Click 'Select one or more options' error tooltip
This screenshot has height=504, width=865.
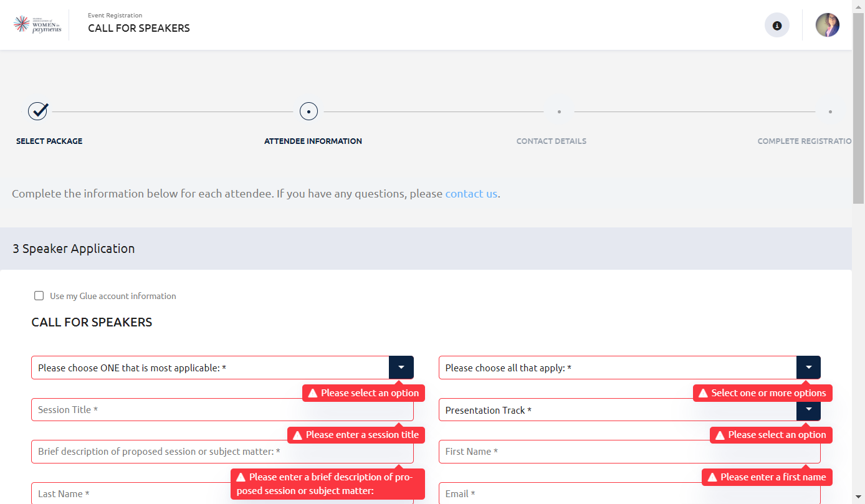pyautogui.click(x=763, y=393)
